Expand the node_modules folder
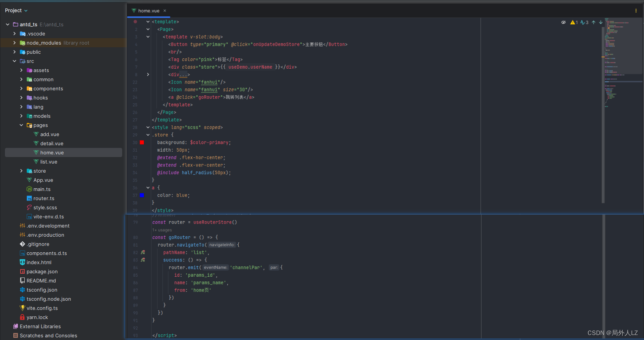This screenshot has width=644, height=340. pyautogui.click(x=14, y=43)
